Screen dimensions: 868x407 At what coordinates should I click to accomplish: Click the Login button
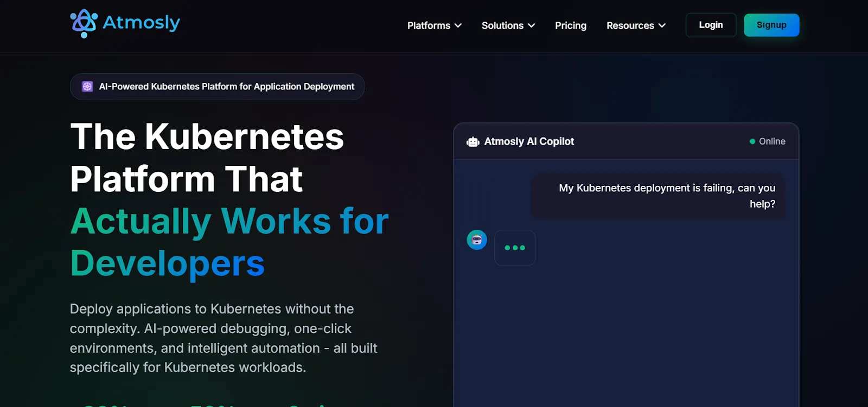point(711,25)
